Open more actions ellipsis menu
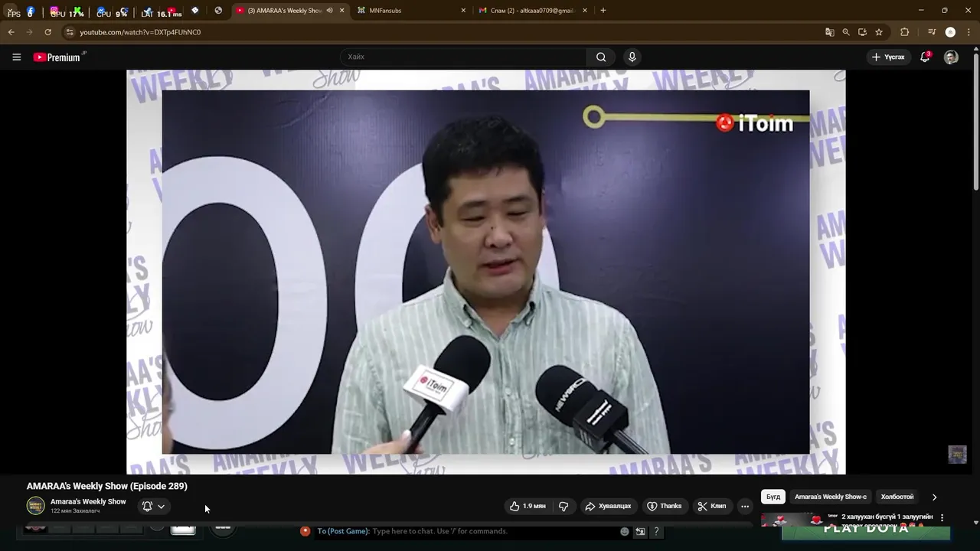This screenshot has height=551, width=980. 745,506
